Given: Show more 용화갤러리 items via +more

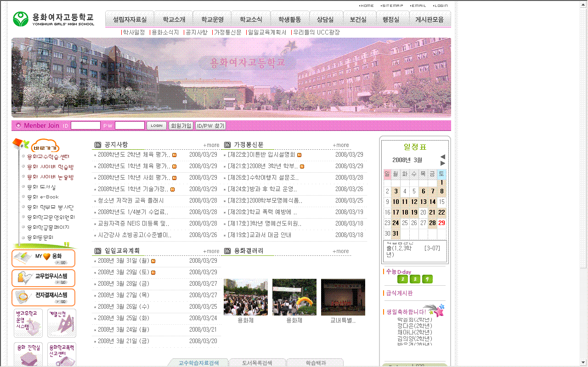Looking at the screenshot, I should click(341, 251).
